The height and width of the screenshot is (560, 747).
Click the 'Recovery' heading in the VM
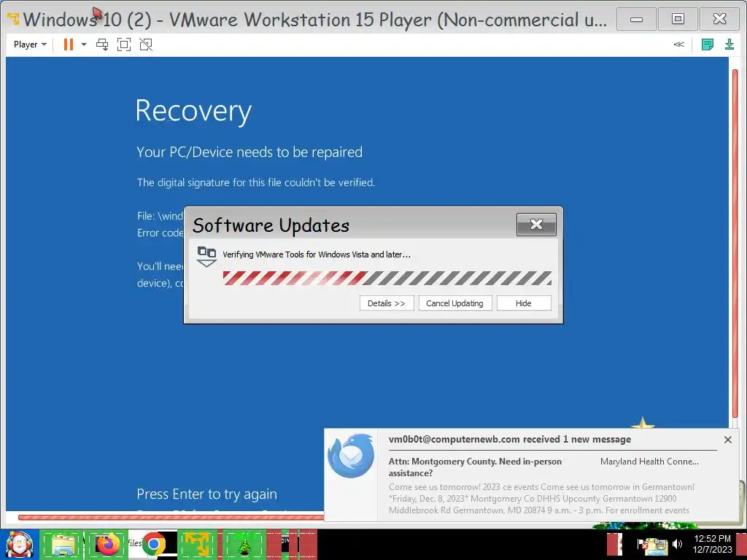point(193,112)
